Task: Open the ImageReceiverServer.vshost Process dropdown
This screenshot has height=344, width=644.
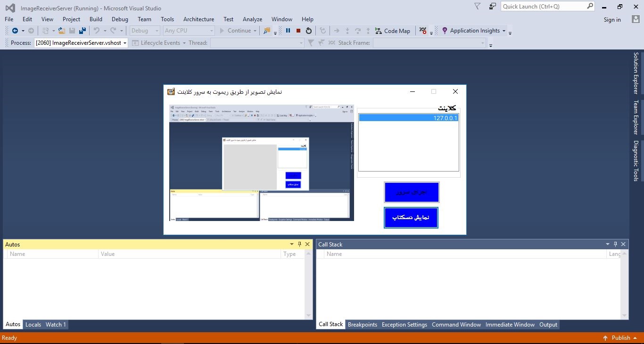Action: point(125,42)
